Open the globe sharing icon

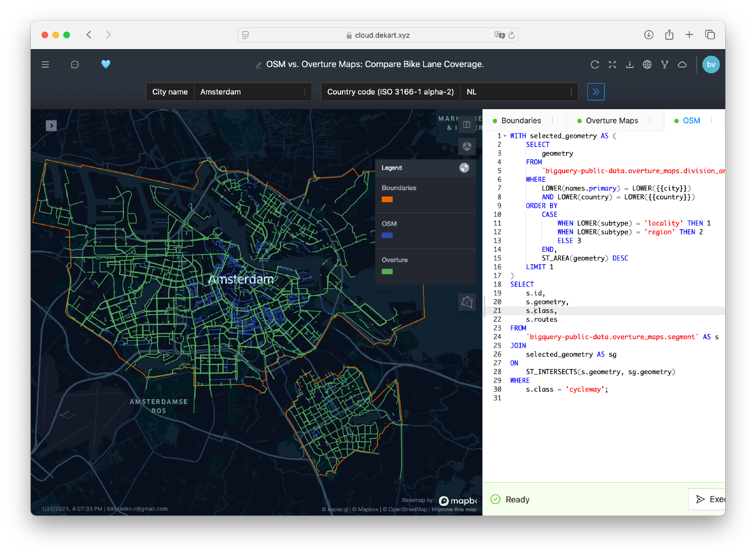point(647,65)
